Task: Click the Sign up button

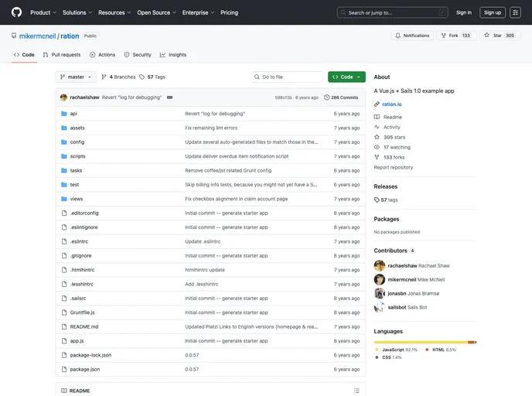Action: point(493,12)
